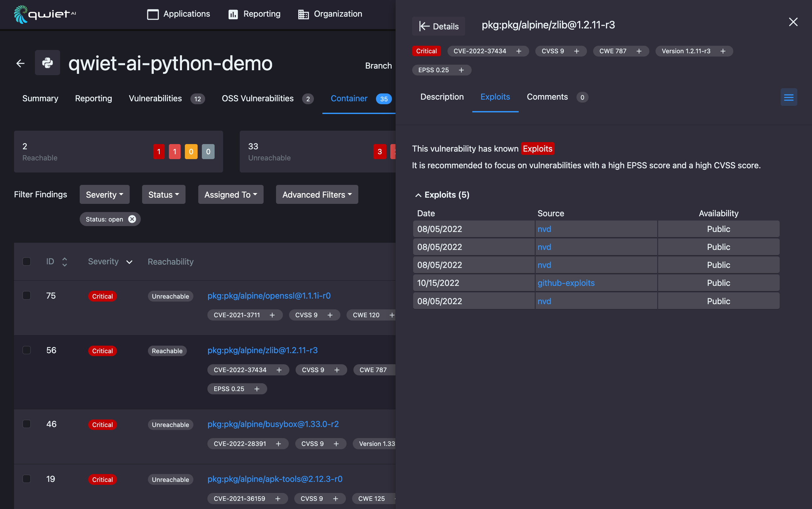Open the apk-tools@2.12.3-r0 package link
812x509 pixels.
pyautogui.click(x=275, y=479)
